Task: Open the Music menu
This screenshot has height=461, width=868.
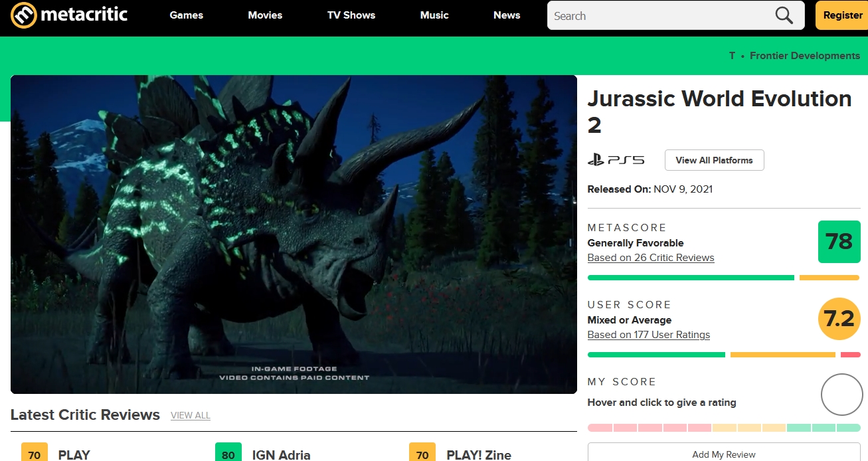Action: [x=434, y=15]
